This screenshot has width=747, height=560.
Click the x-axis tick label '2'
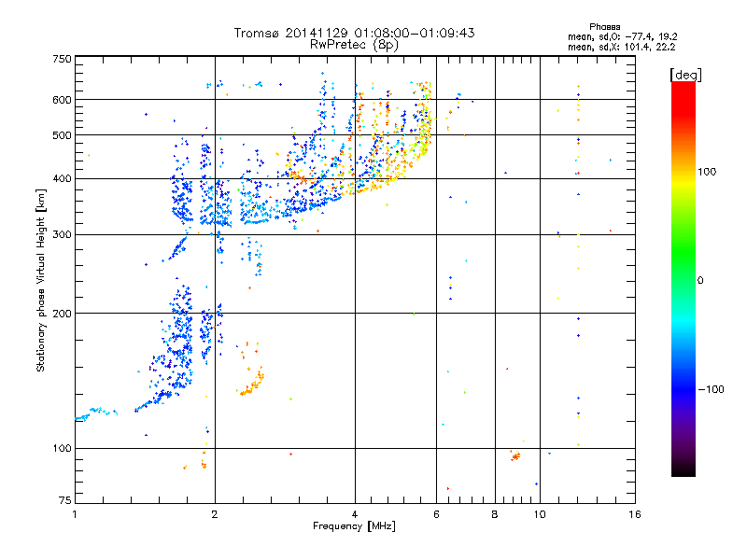[215, 514]
